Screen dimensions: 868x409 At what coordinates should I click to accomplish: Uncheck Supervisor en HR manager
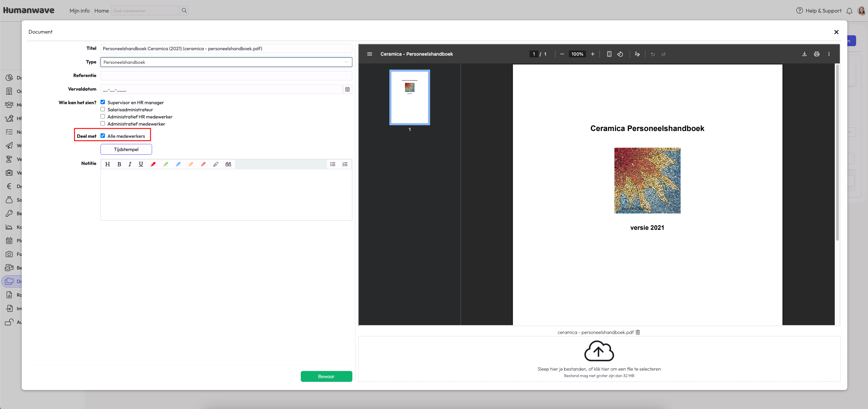coord(103,102)
